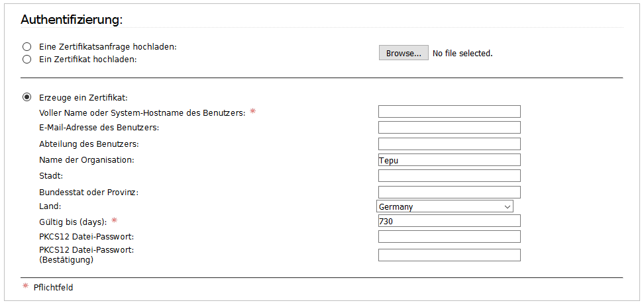Click the Bundesstat oder Provinz field
This screenshot has width=644, height=303.
pyautogui.click(x=449, y=193)
